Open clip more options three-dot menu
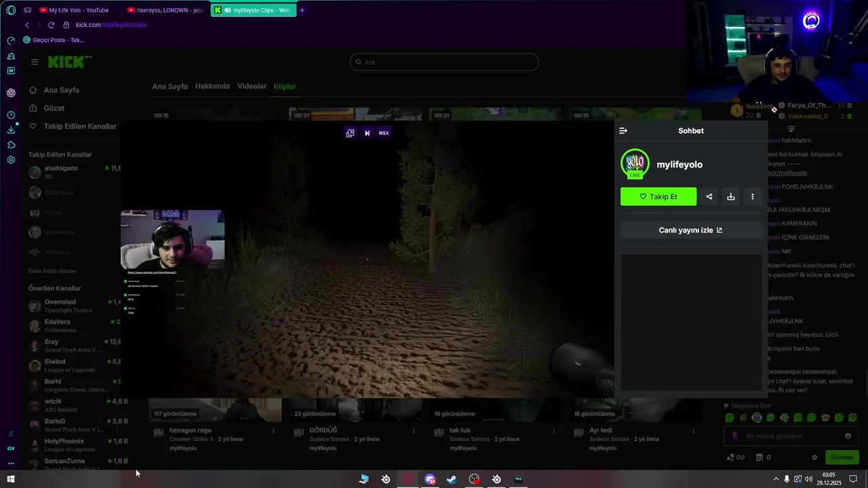868x488 pixels. click(x=753, y=197)
